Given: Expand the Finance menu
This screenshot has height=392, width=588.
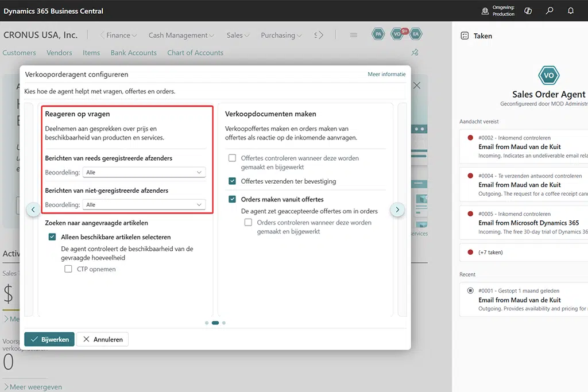Looking at the screenshot, I should click(122, 35).
